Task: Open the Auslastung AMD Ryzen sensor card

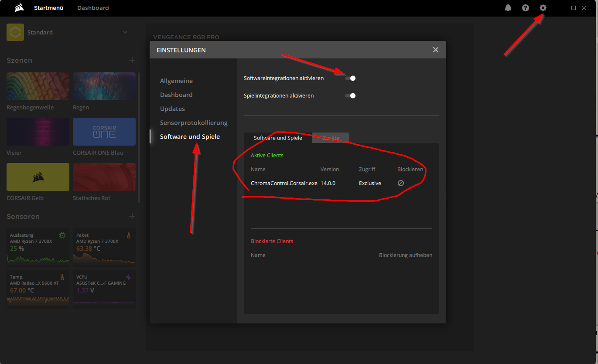Action: pos(38,248)
